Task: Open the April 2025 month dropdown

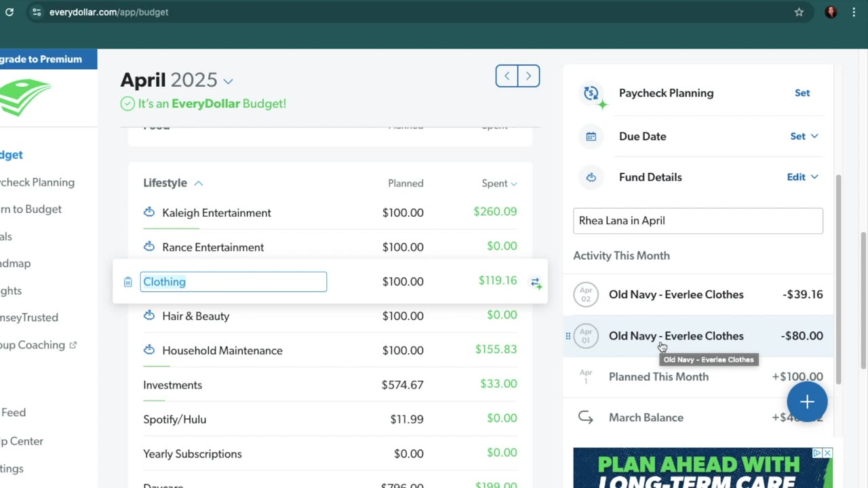Action: coord(228,81)
